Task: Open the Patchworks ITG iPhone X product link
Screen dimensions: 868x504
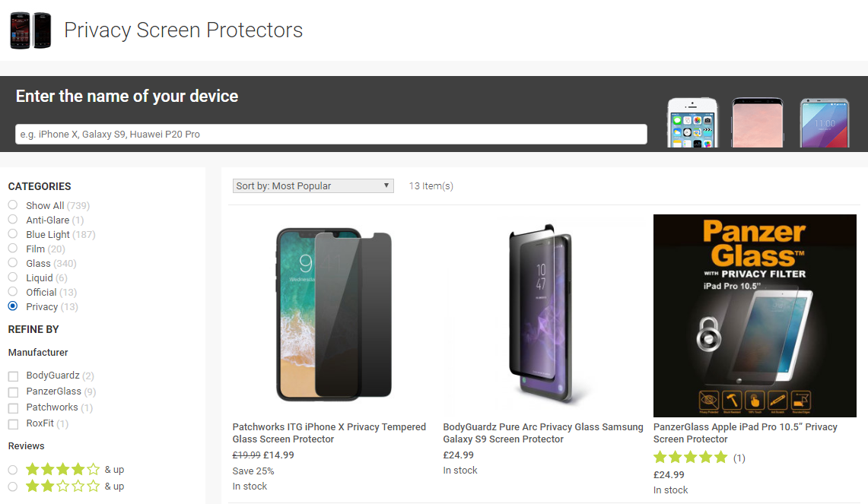Action: [x=329, y=433]
